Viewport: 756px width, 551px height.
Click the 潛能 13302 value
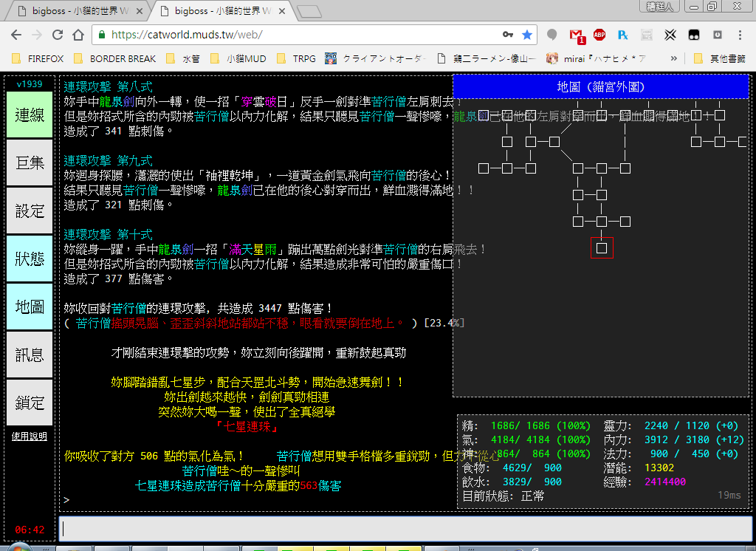(x=659, y=468)
